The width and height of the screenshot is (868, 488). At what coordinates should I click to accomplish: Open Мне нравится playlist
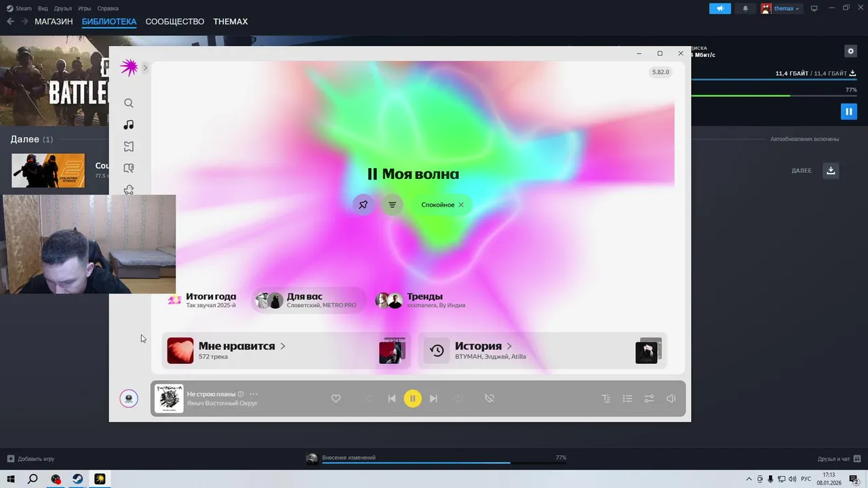pos(285,351)
